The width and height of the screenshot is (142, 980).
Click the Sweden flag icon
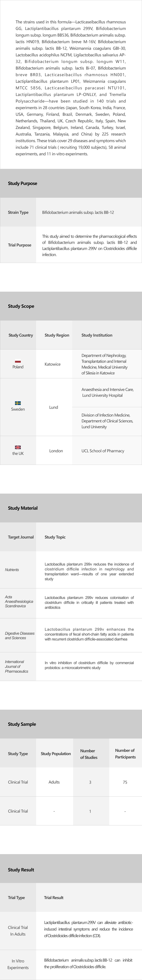[18, 403]
